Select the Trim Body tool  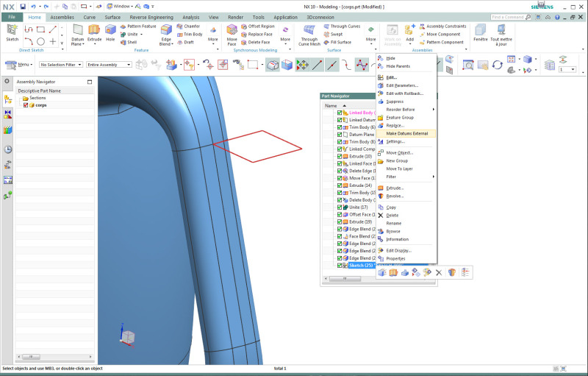click(190, 34)
